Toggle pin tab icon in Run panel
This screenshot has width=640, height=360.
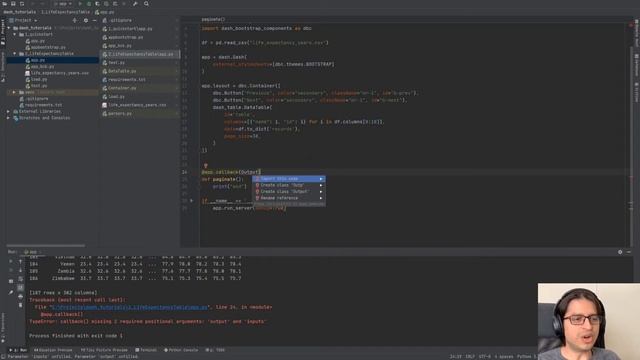(x=11, y=292)
